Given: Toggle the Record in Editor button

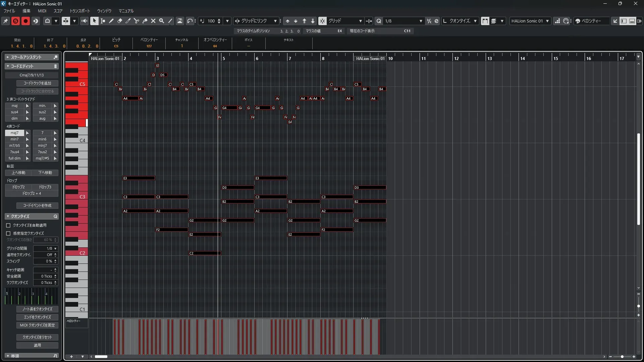Looking at the screenshot, I should 25,21.
